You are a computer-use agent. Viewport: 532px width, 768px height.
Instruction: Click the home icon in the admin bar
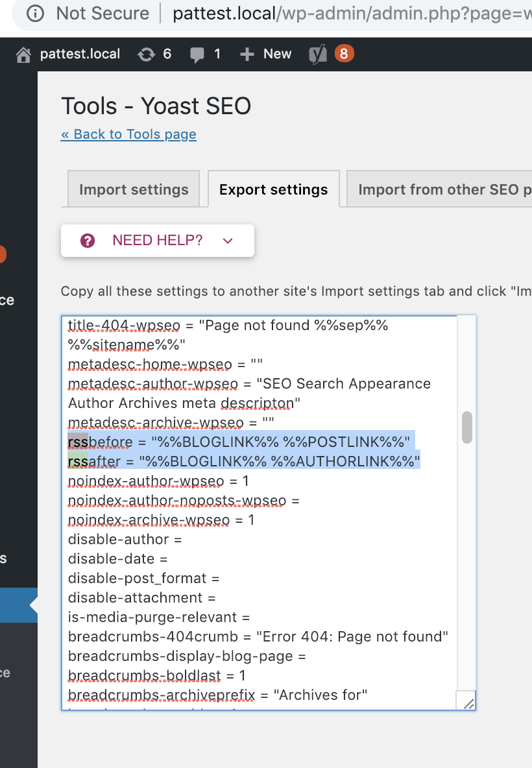pos(23,54)
